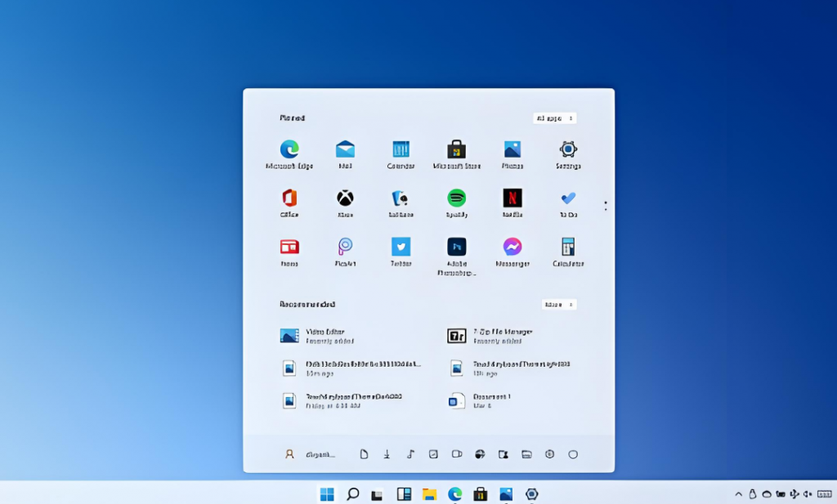
Task: Launch the Solitaire card game
Action: point(401,198)
